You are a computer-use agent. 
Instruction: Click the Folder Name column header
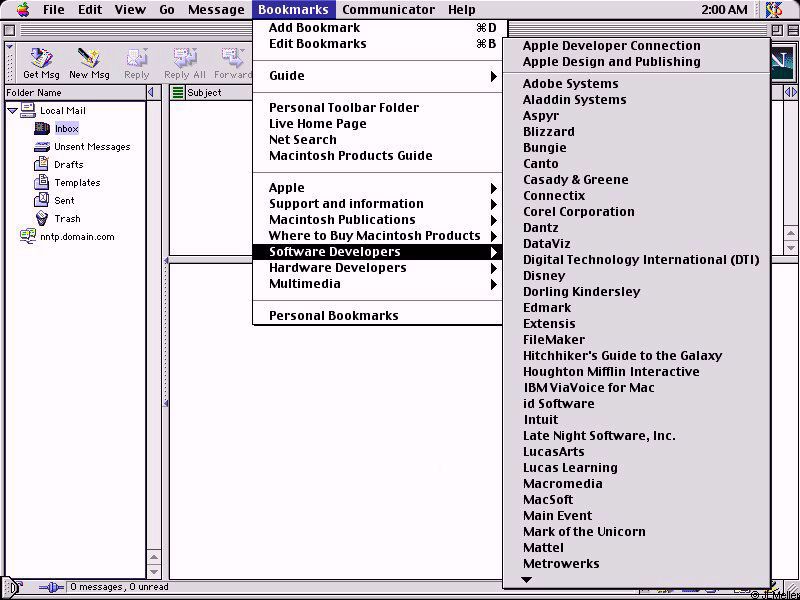click(x=75, y=92)
